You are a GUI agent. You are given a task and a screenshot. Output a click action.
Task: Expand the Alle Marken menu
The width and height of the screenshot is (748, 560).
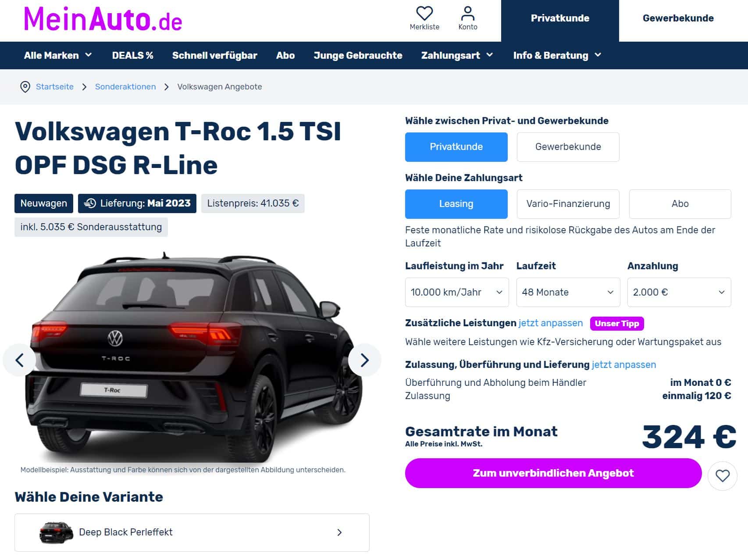58,55
